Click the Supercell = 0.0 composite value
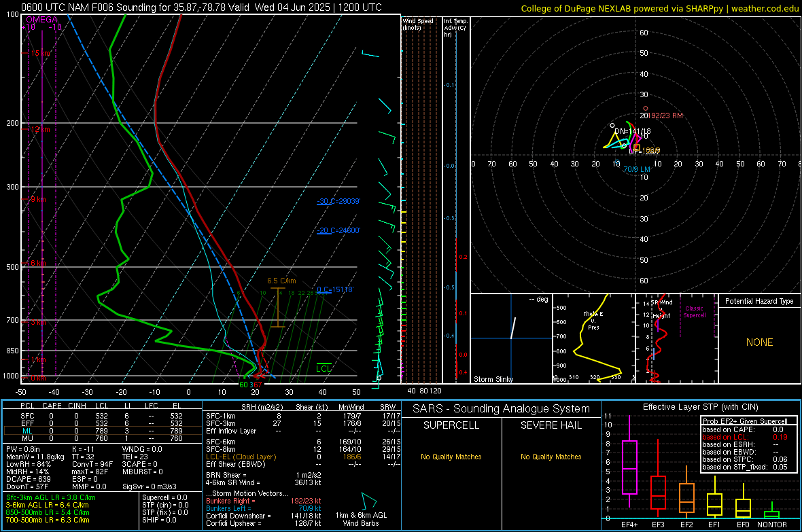Viewport: 802px width, 532px height. (x=164, y=497)
